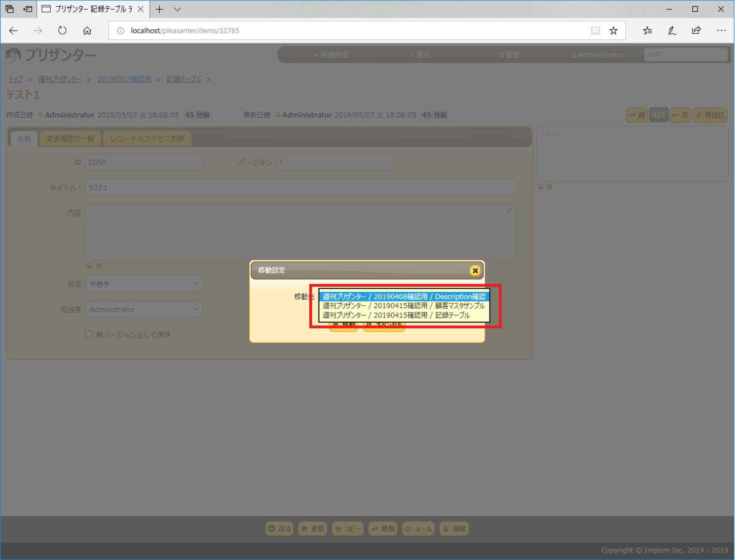Click the 更新 button in footer
Image resolution: width=735 pixels, height=560 pixels.
click(313, 529)
